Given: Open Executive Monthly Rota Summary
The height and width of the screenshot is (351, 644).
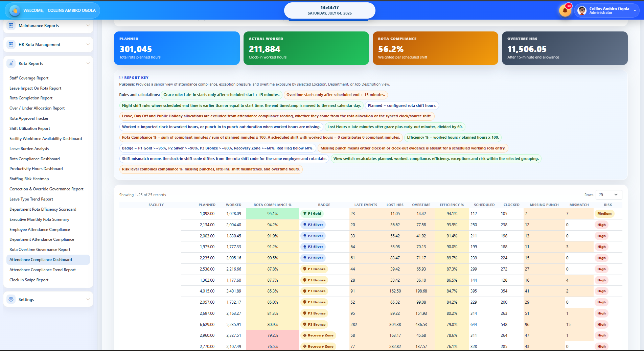Looking at the screenshot, I should [39, 219].
